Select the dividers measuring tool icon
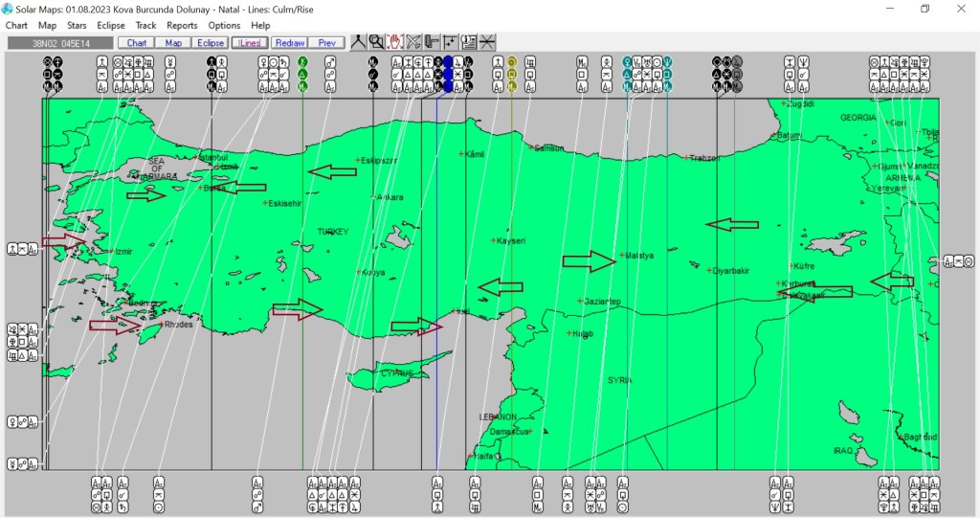 [358, 42]
